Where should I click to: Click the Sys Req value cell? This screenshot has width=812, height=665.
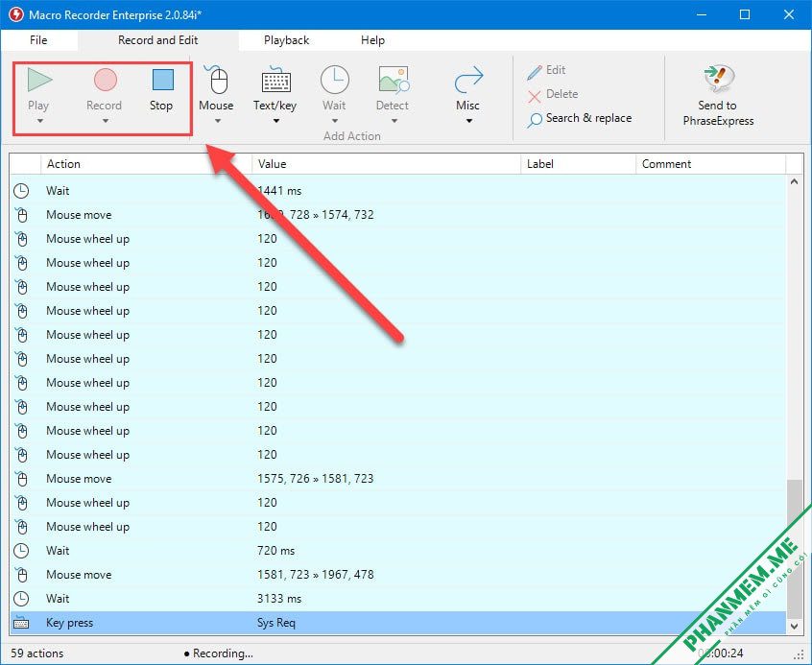pyautogui.click(x=276, y=623)
